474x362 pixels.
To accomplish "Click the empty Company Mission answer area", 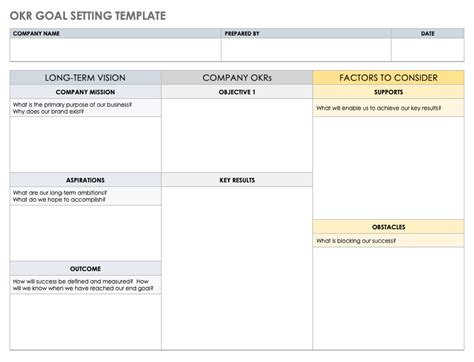I will (85, 144).
